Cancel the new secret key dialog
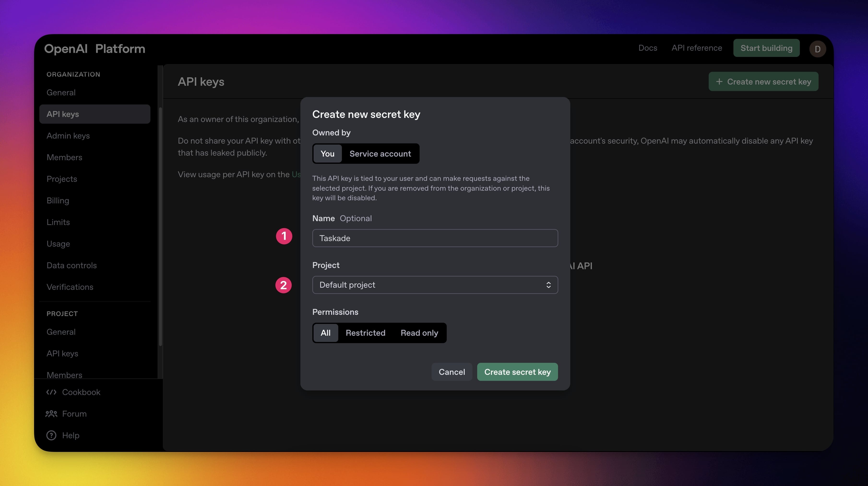This screenshot has height=486, width=868. (452, 372)
